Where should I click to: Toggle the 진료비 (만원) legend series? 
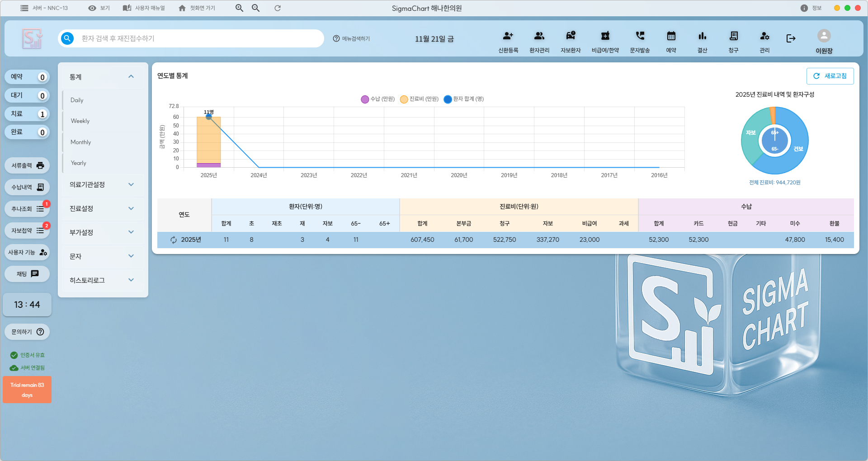coord(419,99)
